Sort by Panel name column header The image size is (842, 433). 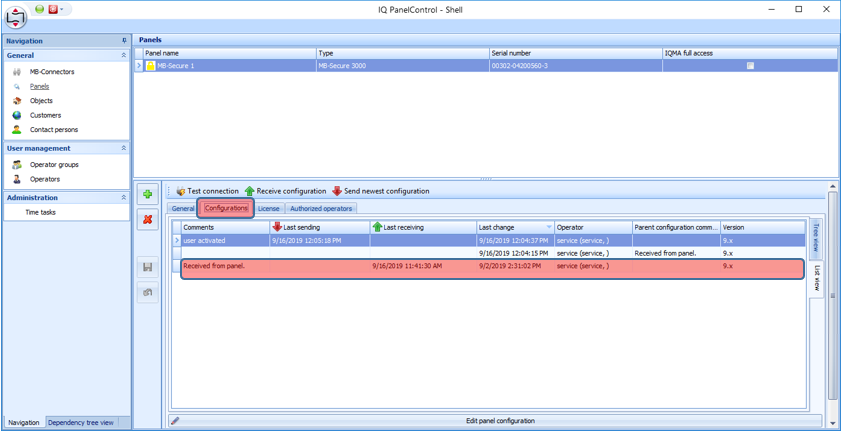230,53
